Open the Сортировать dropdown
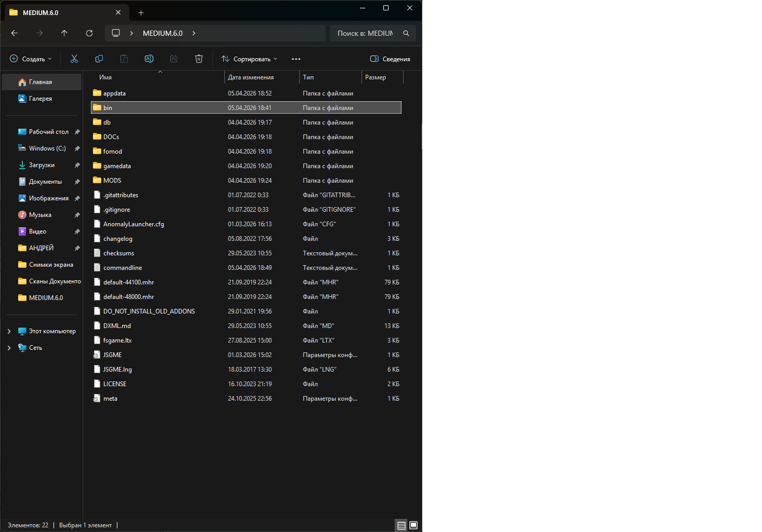 click(x=249, y=59)
